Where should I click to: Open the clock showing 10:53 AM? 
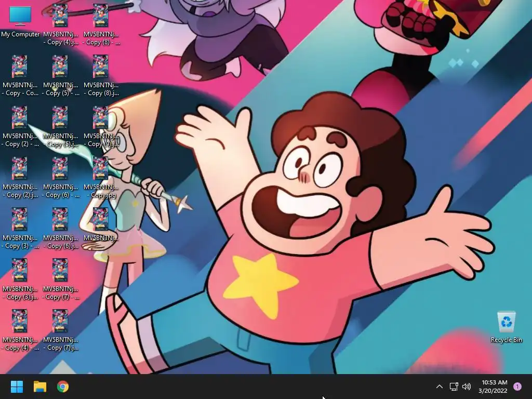493,387
